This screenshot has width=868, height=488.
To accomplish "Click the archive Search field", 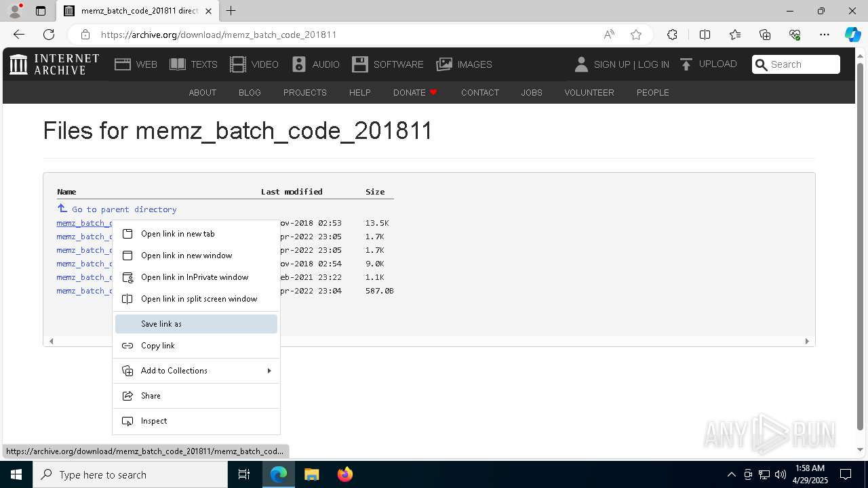I will 796,64.
